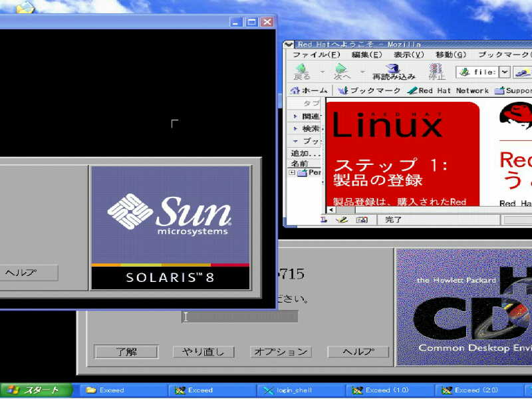
Task: Click the 完了 status text in Mozilla
Action: click(393, 220)
